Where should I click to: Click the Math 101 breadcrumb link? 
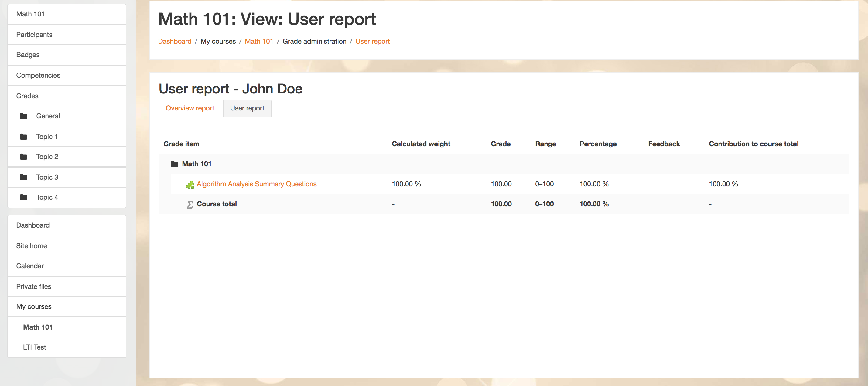point(259,41)
